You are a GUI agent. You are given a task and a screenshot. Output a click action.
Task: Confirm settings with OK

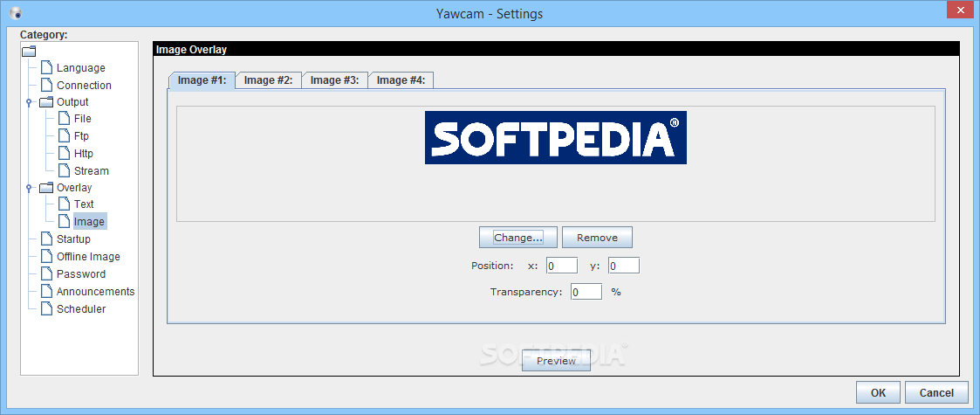click(x=878, y=393)
